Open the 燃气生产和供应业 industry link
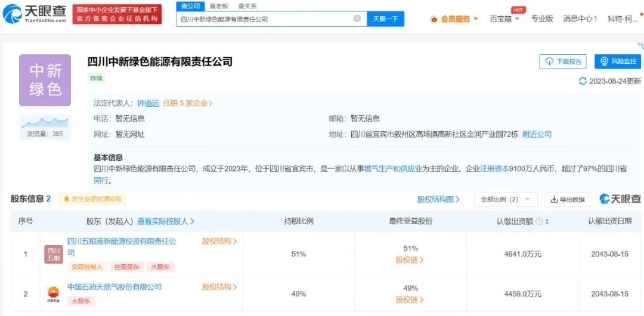644x316 pixels. [393, 168]
